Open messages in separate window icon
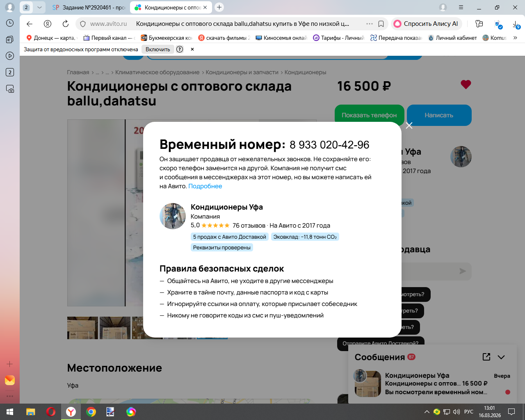This screenshot has height=420, width=525. click(x=486, y=357)
